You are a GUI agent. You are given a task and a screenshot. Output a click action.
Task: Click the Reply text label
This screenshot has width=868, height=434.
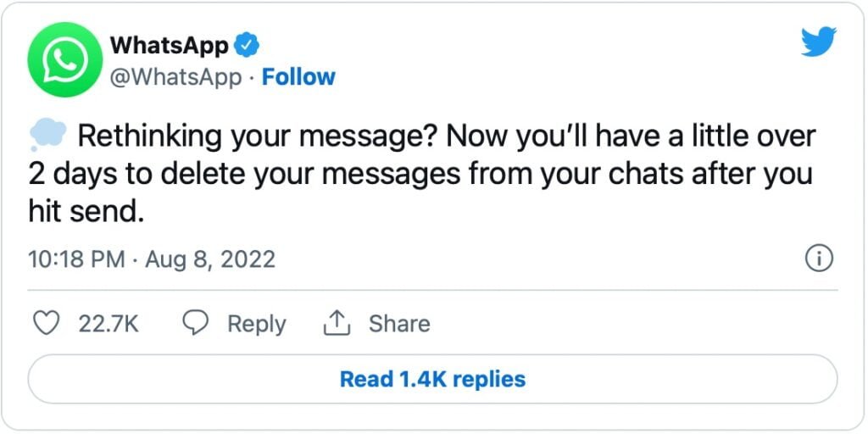(x=256, y=324)
